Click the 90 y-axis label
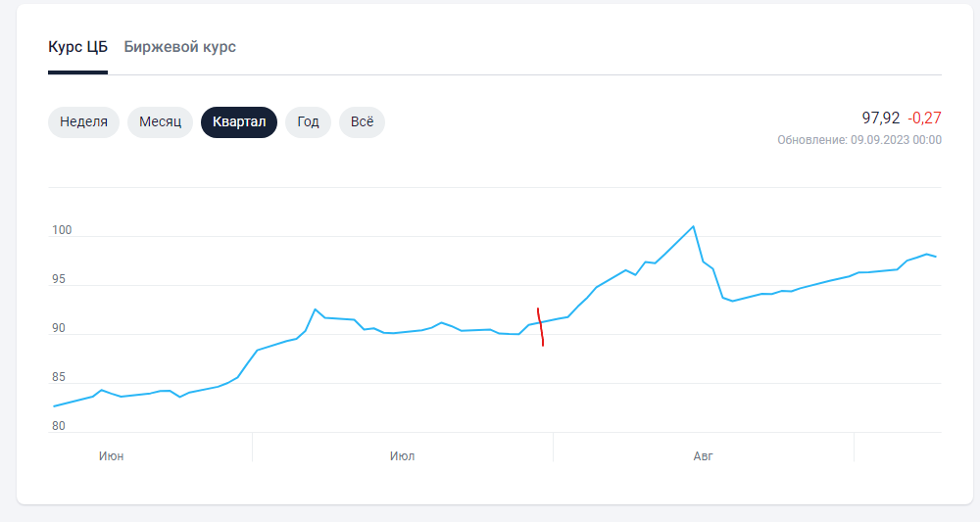This screenshot has width=980, height=522. click(59, 328)
